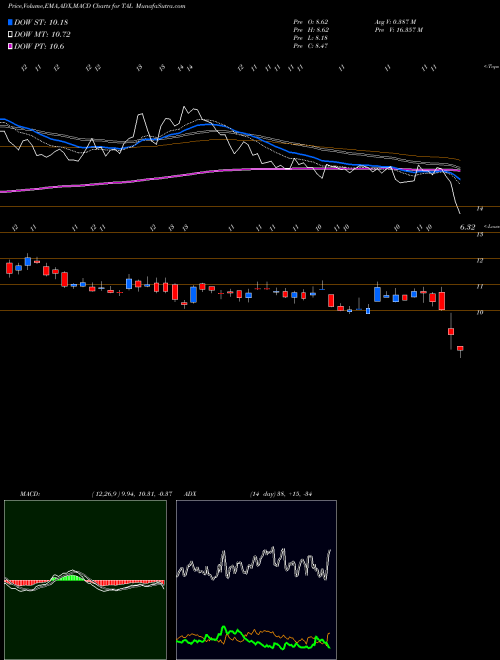Image resolution: width=500 pixels, height=660 pixels.
Task: Select the 'DOW ST: 10.18' legend text
Action: point(41,22)
